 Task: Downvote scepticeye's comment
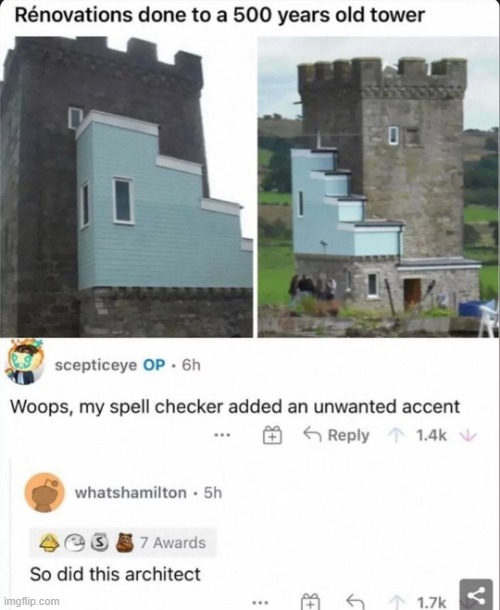tap(468, 435)
